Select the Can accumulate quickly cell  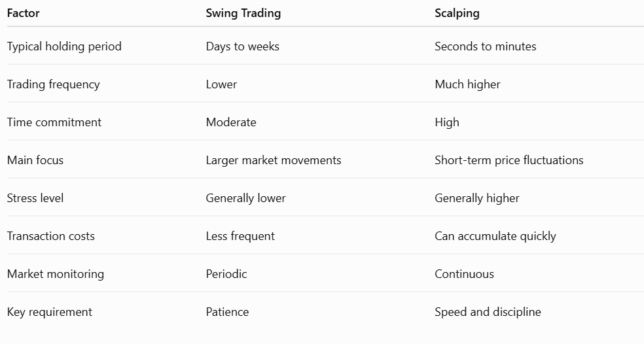[x=495, y=236]
